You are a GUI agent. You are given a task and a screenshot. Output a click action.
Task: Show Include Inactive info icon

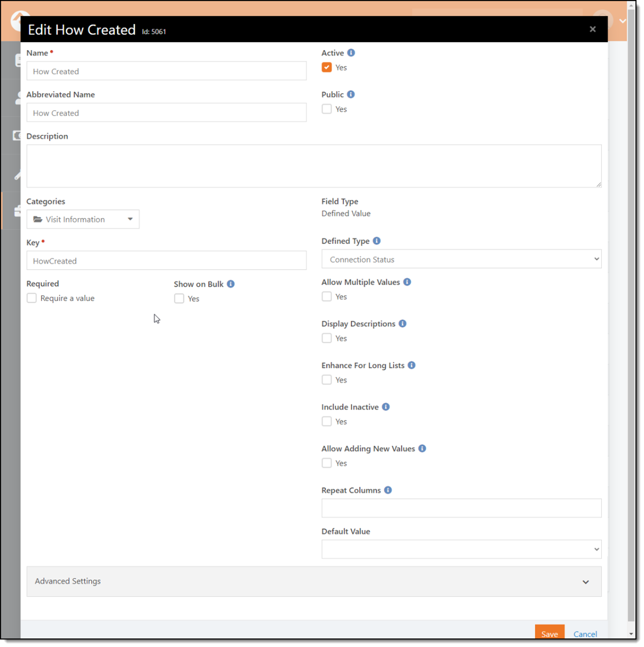(386, 407)
